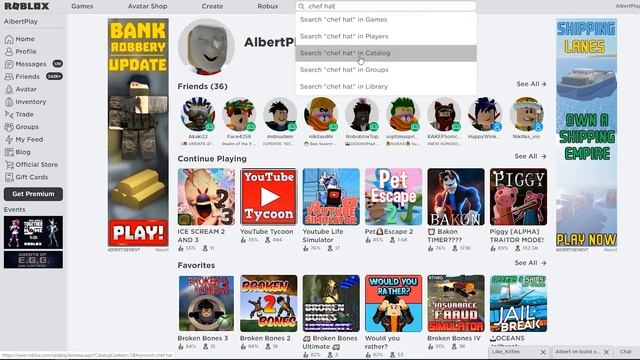
Task: Open ICE SCREAM 2 AND 3 game thumbnail
Action: [206, 197]
